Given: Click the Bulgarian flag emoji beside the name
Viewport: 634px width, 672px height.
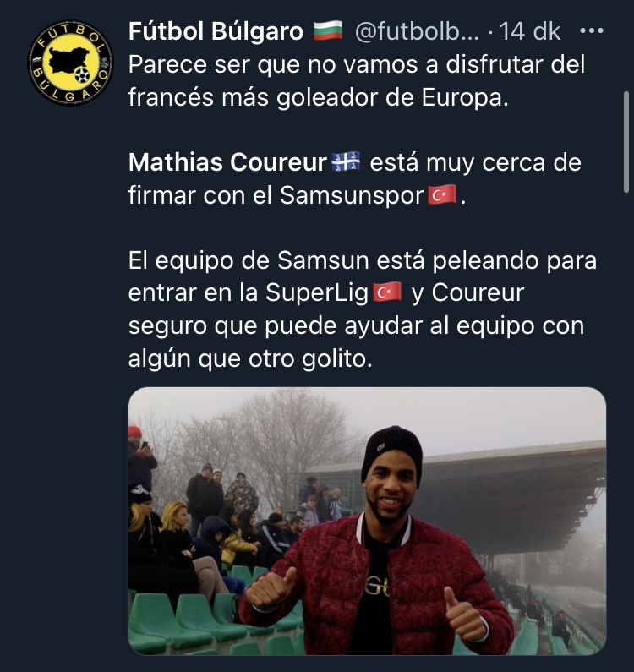Looking at the screenshot, I should [328, 31].
